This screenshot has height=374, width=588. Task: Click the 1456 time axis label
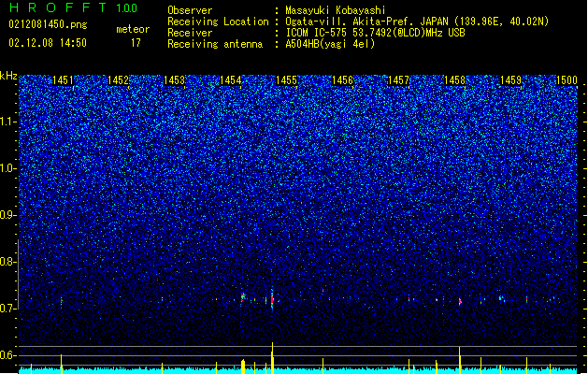coord(342,80)
